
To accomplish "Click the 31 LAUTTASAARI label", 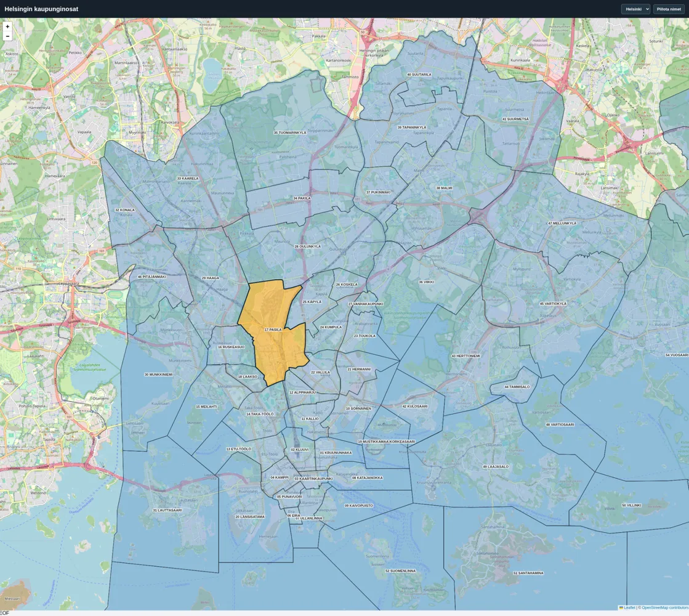I will click(x=167, y=510).
